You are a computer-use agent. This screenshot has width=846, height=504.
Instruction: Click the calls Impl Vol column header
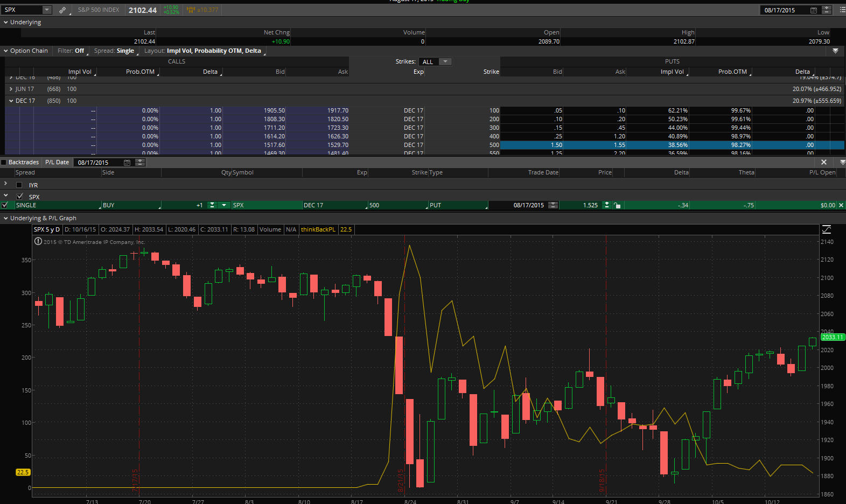(x=80, y=72)
